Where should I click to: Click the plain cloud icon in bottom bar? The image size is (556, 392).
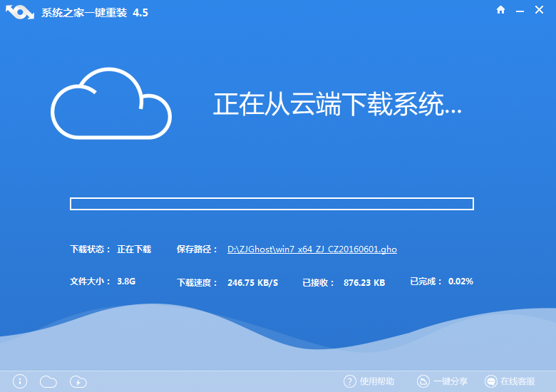point(48,381)
